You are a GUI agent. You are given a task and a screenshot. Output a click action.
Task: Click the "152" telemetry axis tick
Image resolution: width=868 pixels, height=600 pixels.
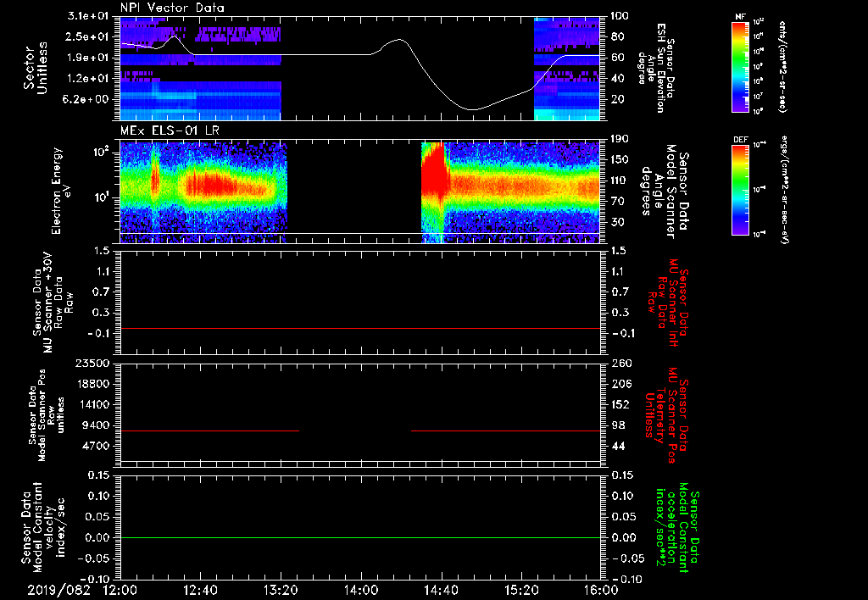[621, 404]
